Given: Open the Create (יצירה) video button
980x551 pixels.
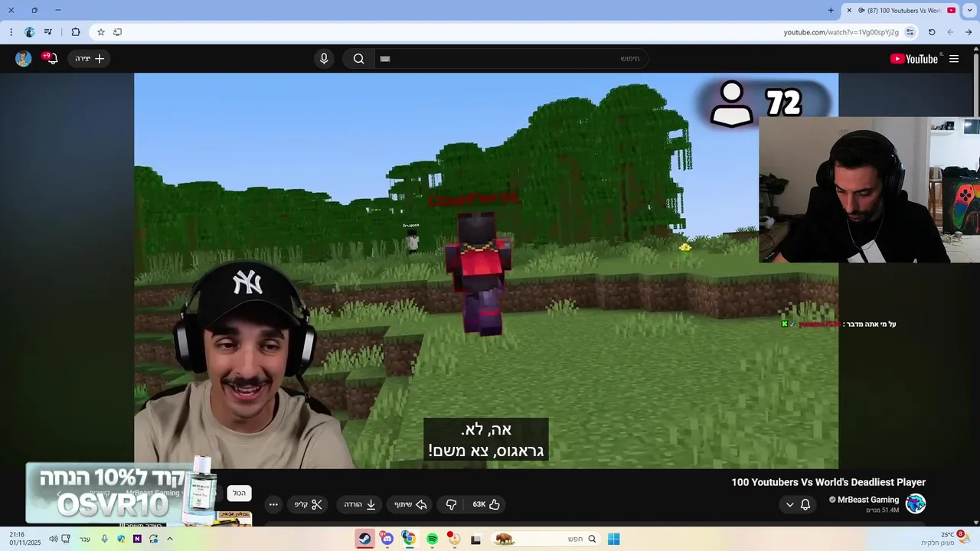Looking at the screenshot, I should (x=90, y=59).
